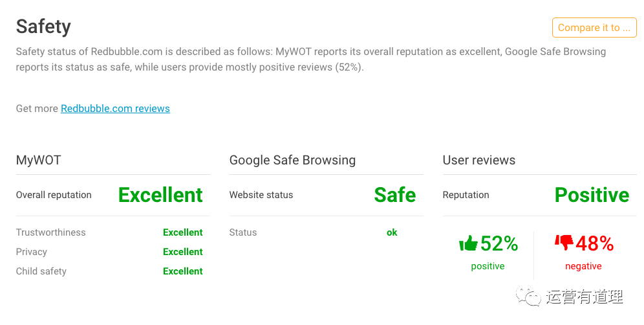Click the green thumbs-up icon
The image size is (644, 325).
point(468,243)
